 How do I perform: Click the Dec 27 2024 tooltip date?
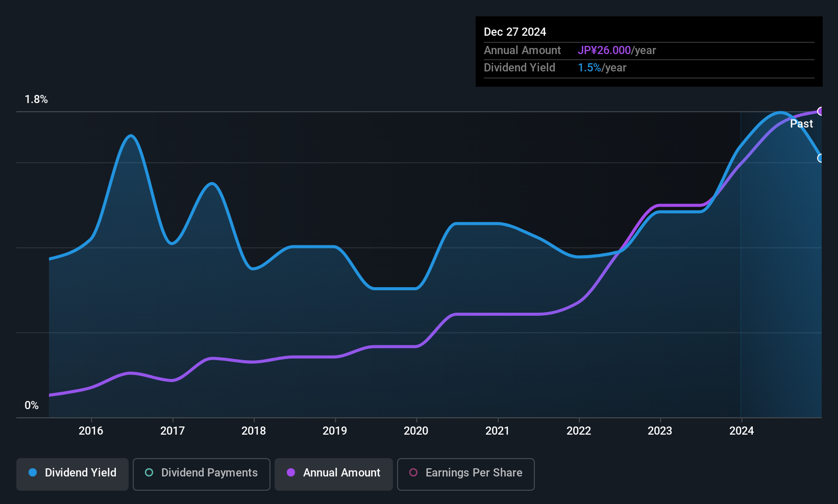tap(515, 32)
